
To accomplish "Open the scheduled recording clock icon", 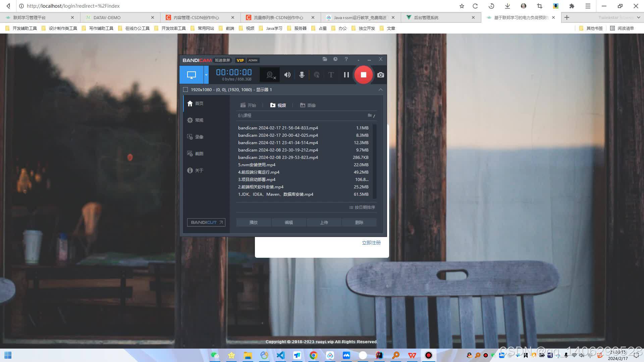I will point(335,59).
